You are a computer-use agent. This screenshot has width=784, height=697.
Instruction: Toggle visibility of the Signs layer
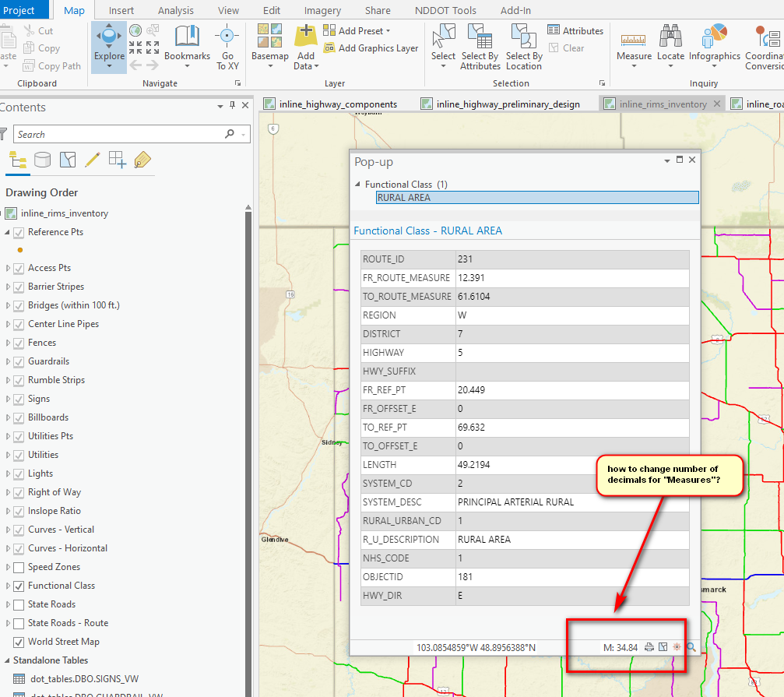(x=19, y=399)
